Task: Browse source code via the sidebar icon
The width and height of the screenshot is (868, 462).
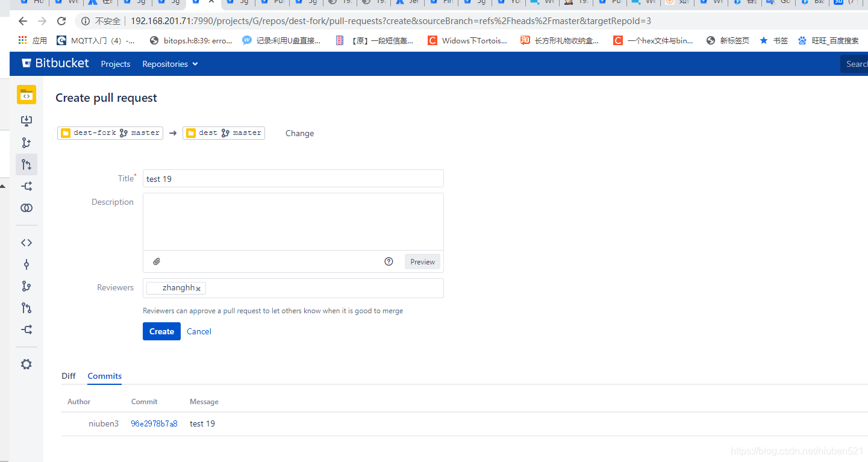Action: click(27, 243)
